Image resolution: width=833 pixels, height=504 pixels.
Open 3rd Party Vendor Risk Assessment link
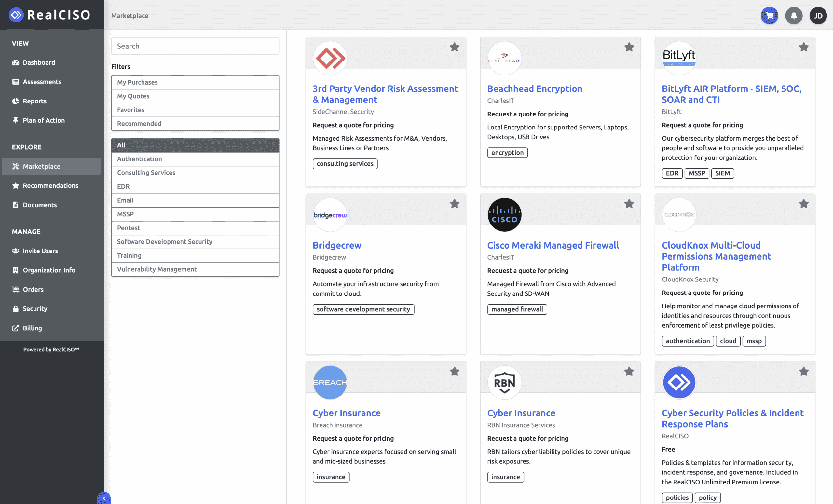(385, 94)
